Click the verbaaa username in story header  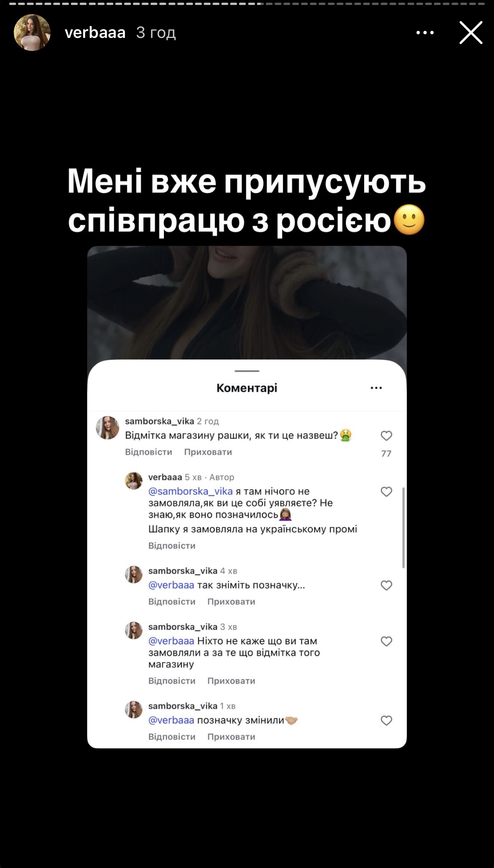coord(95,33)
